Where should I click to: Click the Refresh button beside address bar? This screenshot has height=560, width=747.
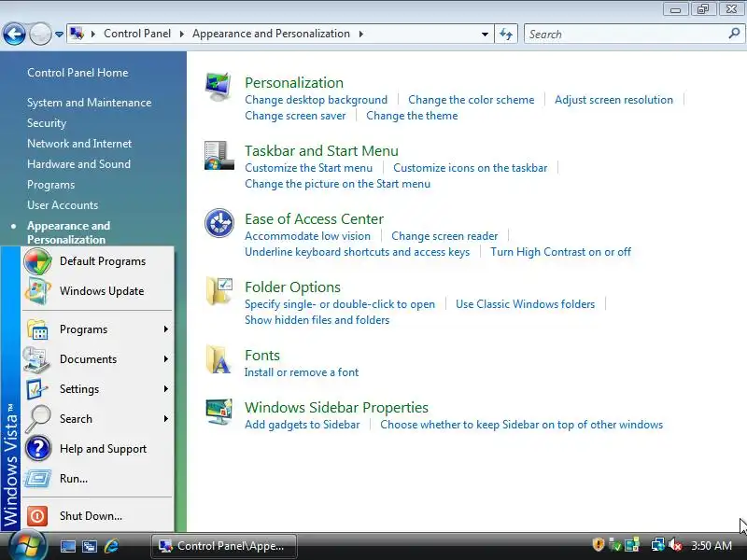(x=506, y=34)
